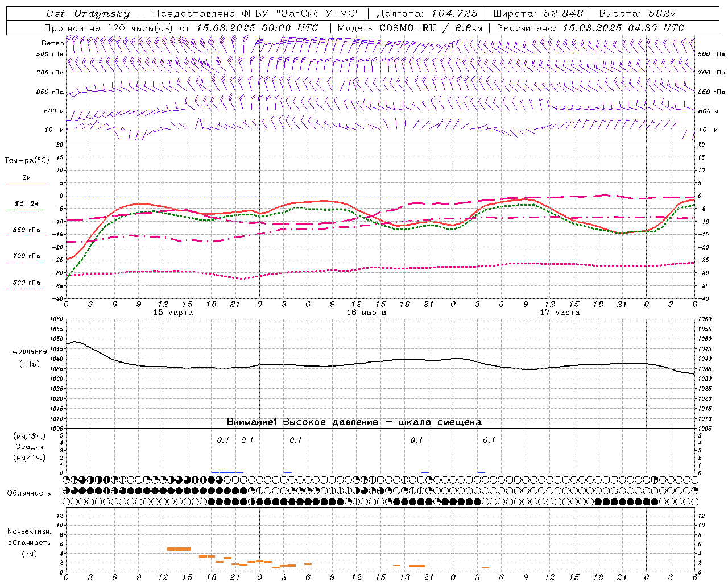Click the "Конвективн." convective cloud label
This screenshot has height=582, width=728.
pyautogui.click(x=29, y=531)
